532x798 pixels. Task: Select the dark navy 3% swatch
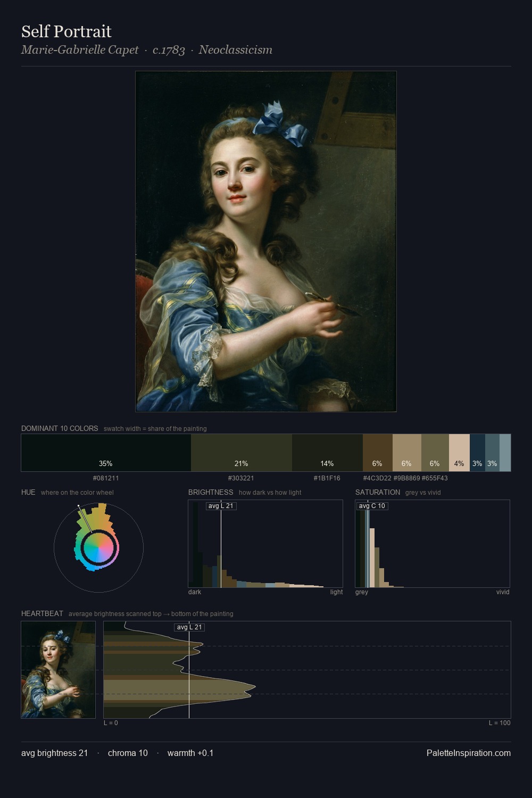coord(477,453)
